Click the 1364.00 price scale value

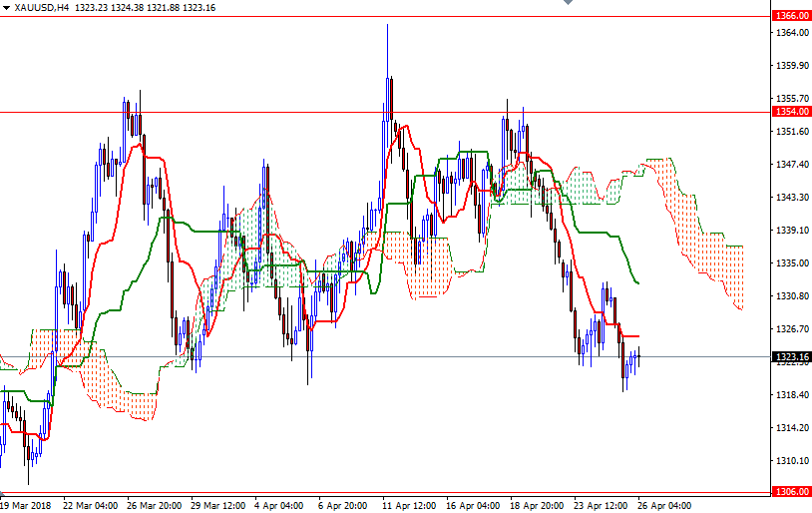790,33
